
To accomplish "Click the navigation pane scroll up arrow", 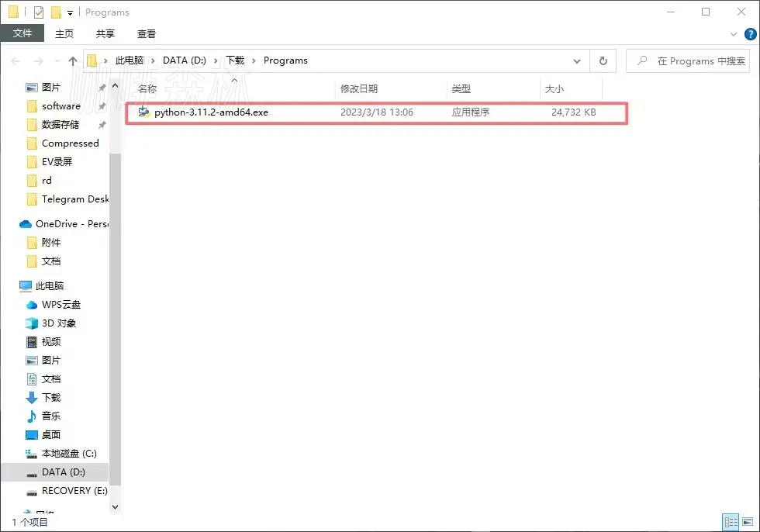I will tap(115, 86).
